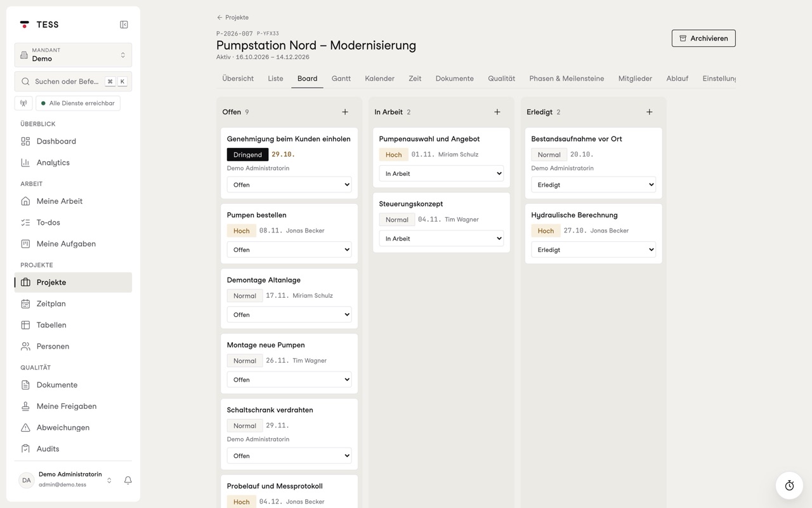Click the Suchen oder Befehl search field
This screenshot has width=812, height=508.
point(73,81)
